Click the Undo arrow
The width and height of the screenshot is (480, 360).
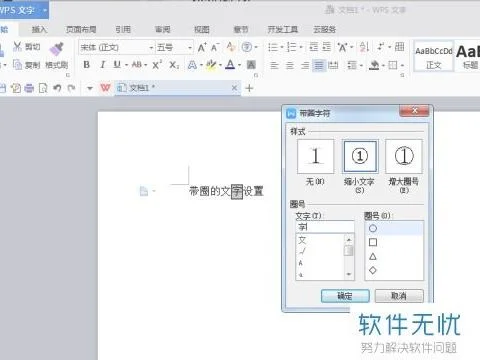pos(57,88)
